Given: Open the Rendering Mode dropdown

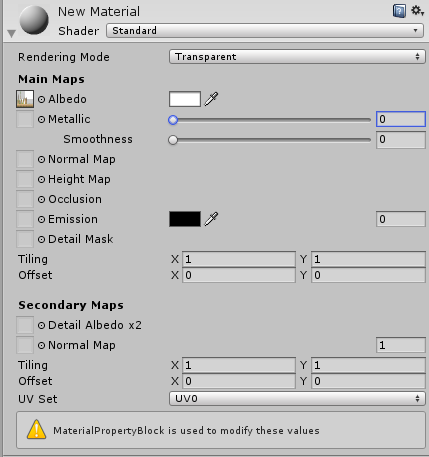Looking at the screenshot, I should point(297,57).
